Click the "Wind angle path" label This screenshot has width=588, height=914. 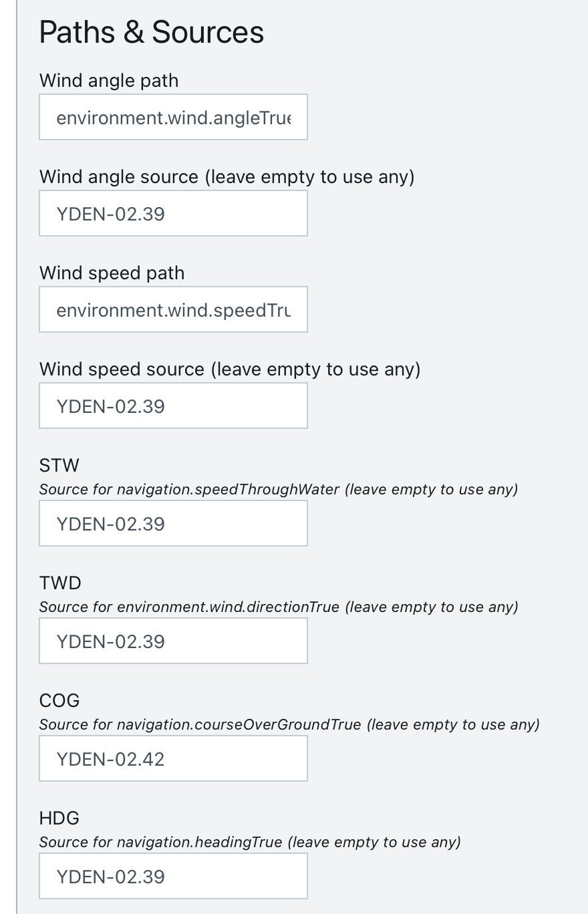point(109,81)
